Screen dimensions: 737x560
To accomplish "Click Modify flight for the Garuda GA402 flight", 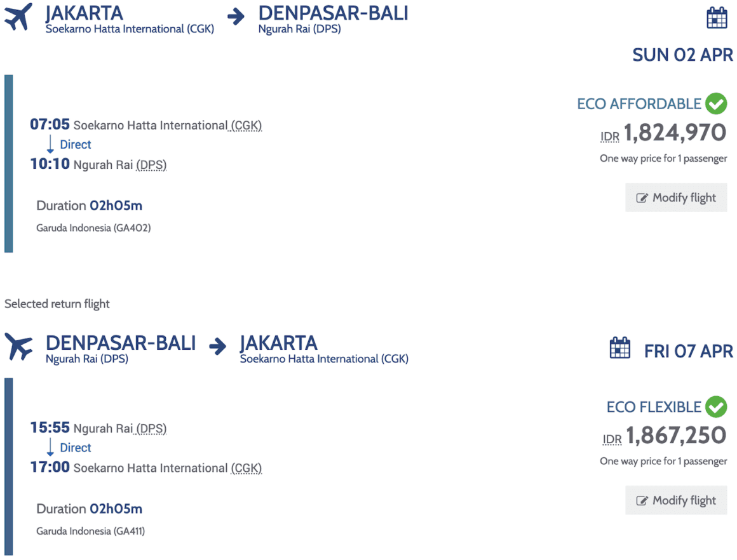I will tap(676, 197).
